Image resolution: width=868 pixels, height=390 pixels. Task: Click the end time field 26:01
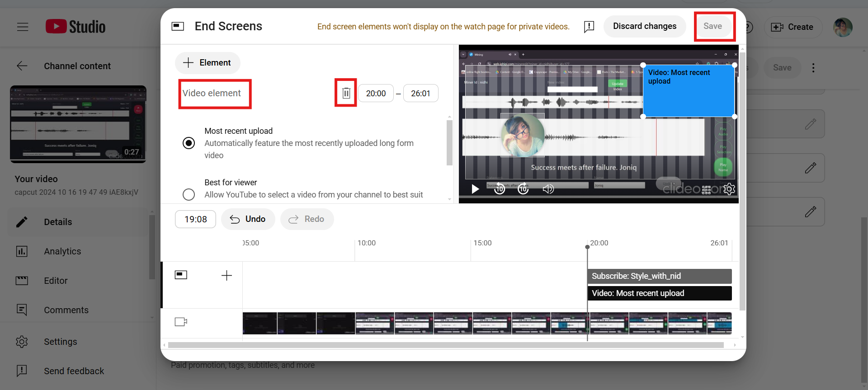pos(420,94)
